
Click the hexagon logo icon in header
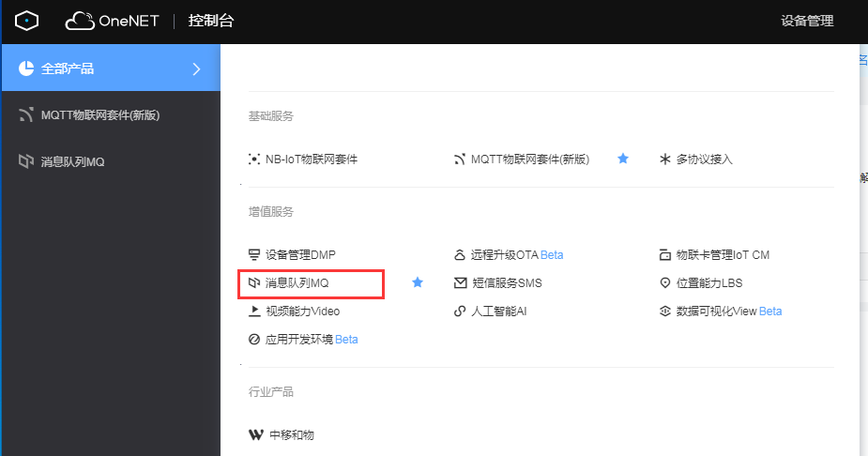[26, 21]
